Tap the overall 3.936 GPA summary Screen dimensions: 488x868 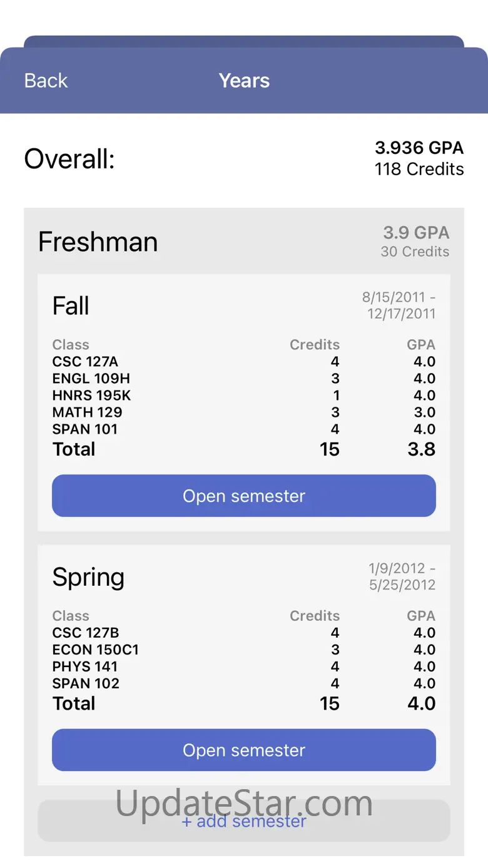[x=419, y=158]
